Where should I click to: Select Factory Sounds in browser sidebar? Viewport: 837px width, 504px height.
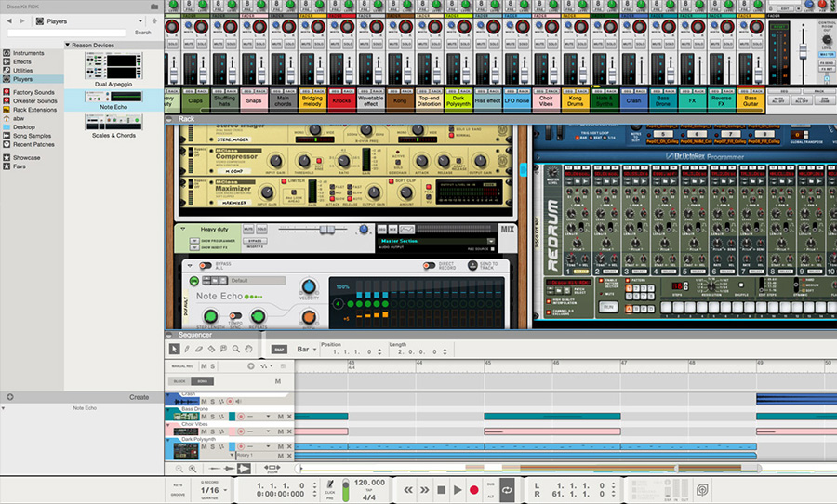(33, 92)
